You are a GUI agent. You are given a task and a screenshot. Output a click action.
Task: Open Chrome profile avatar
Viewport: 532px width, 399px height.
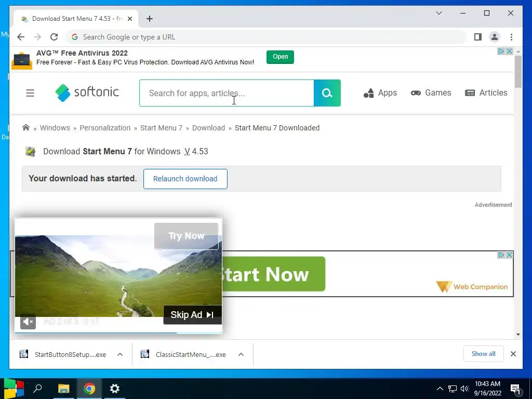pos(495,37)
